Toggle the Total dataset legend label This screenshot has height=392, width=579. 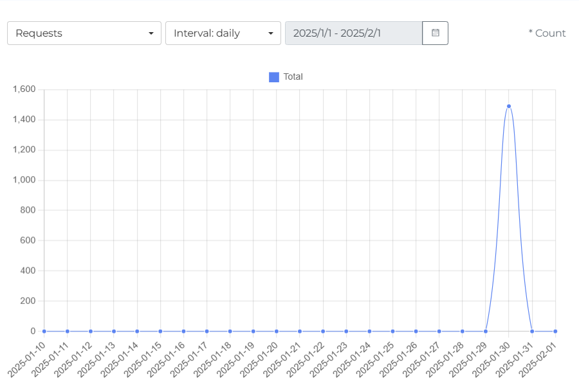point(293,77)
